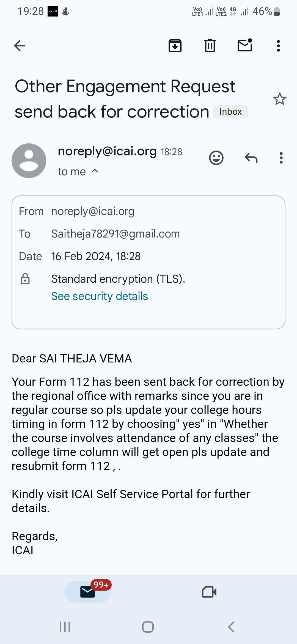This screenshot has width=297, height=644.
Task: Tap the sender profile avatar
Action: [x=29, y=161]
